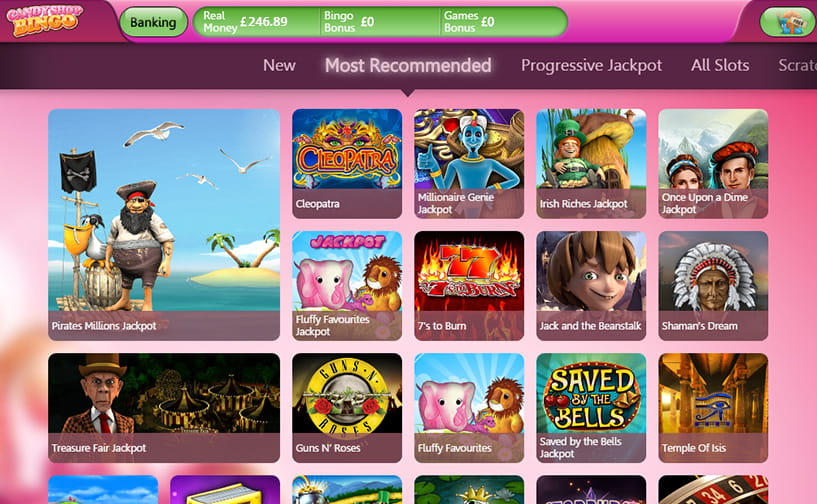Screen dimensions: 817x504
Task: Play the Guns N' Roses slot
Action: point(347,408)
